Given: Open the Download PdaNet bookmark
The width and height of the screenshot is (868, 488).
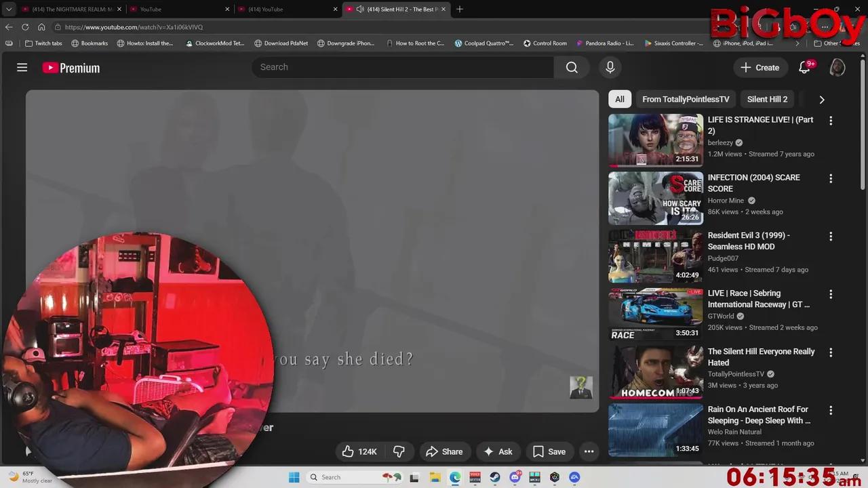Looking at the screenshot, I should [x=281, y=43].
